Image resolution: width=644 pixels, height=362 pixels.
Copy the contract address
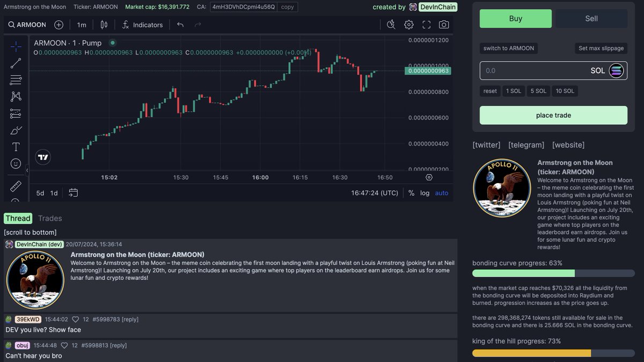pyautogui.click(x=287, y=7)
